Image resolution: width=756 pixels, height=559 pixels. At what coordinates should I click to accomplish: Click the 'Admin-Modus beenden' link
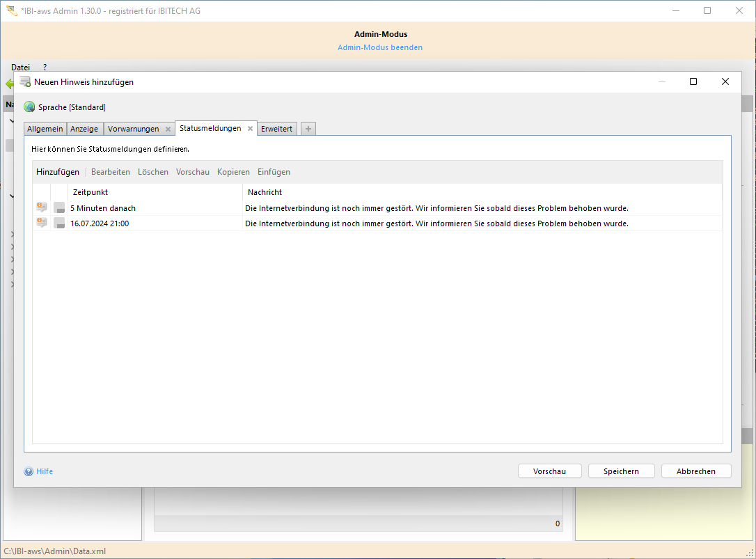380,47
